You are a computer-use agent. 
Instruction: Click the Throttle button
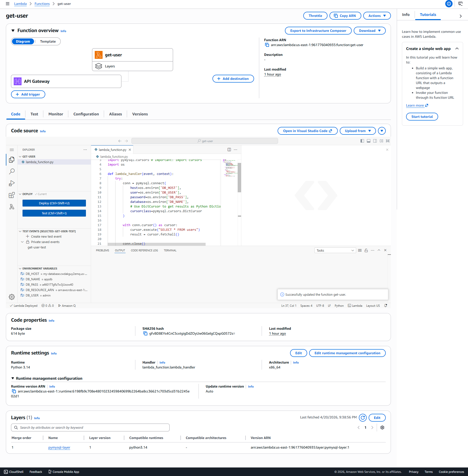point(315,16)
